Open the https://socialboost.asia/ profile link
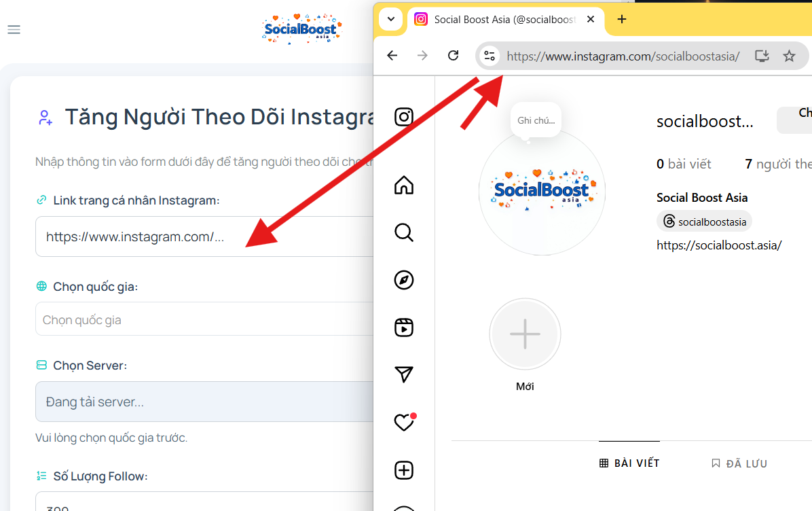 (719, 245)
